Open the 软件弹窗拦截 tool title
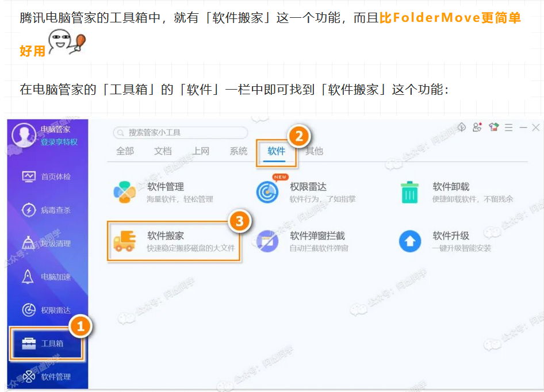 [317, 236]
